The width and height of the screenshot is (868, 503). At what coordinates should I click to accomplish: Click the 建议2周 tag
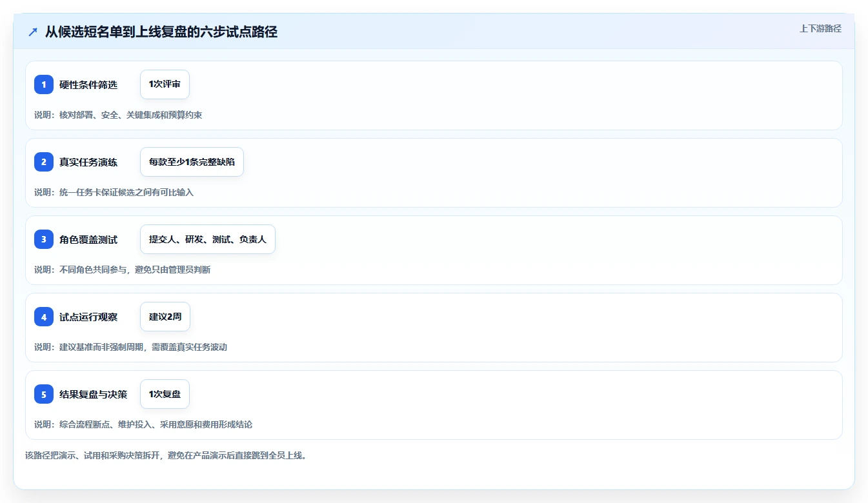(165, 317)
